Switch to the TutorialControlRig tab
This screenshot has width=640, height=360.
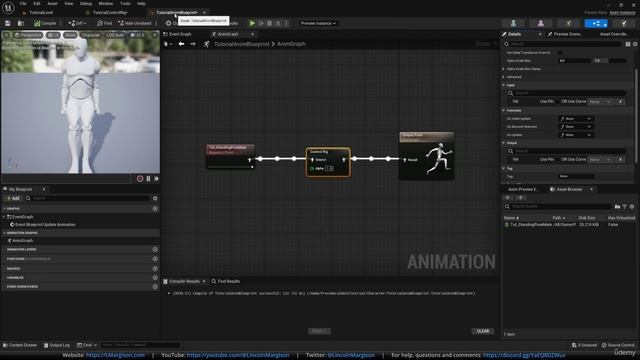(x=110, y=13)
